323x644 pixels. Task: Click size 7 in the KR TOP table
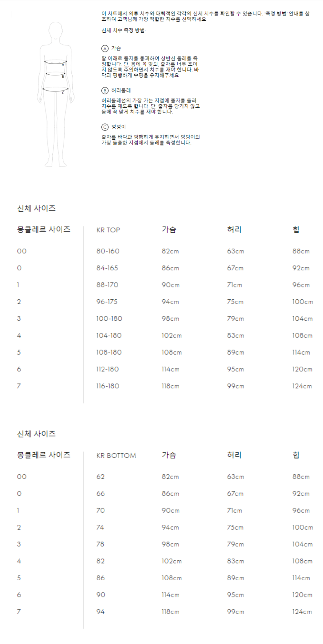tap(19, 386)
